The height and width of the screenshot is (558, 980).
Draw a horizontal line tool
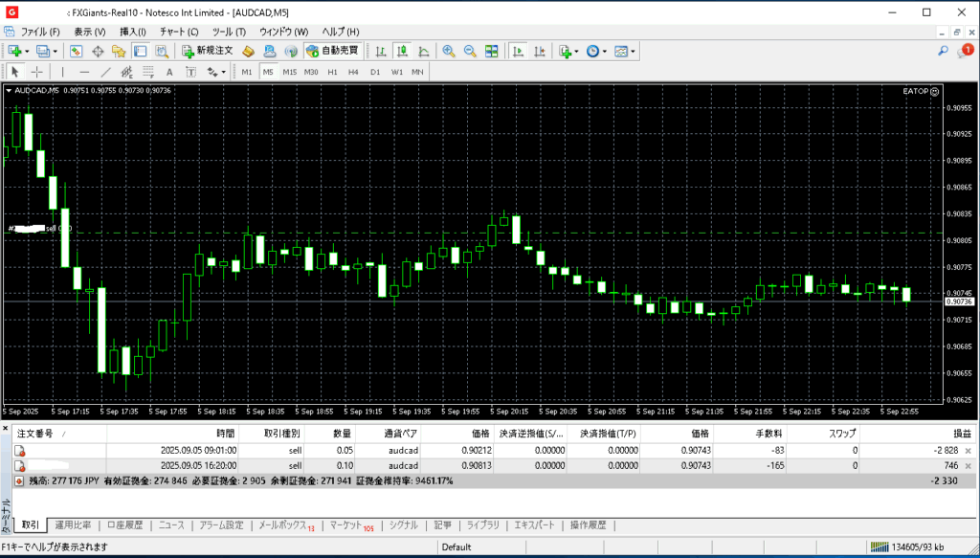tap(84, 72)
